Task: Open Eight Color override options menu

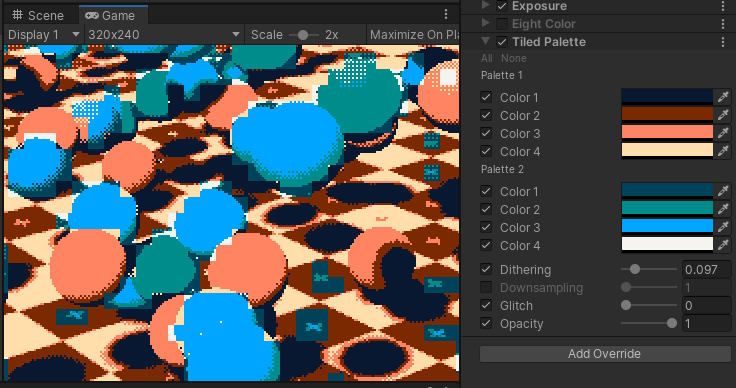Action: coord(723,24)
